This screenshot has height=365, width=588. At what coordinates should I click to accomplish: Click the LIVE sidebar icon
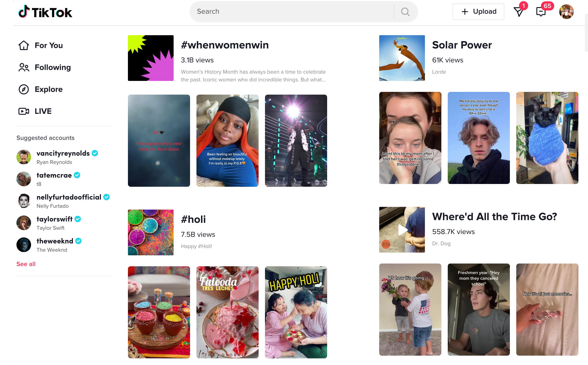tap(24, 111)
